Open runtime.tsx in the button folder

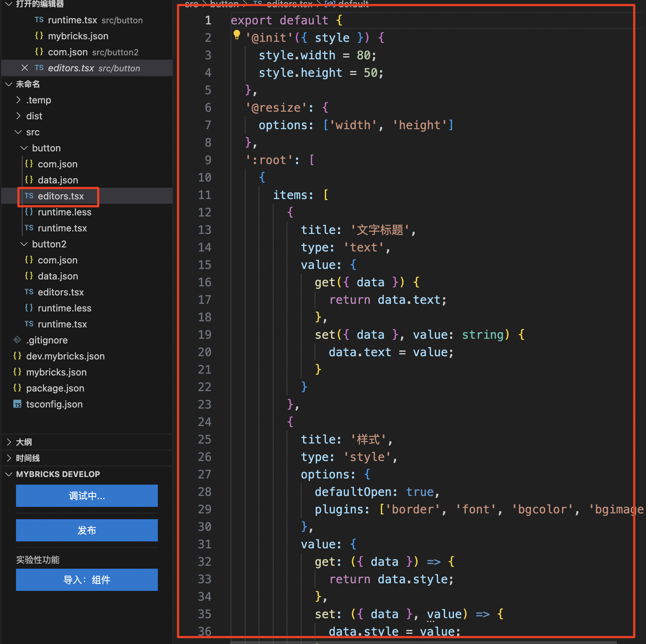tap(87, 228)
